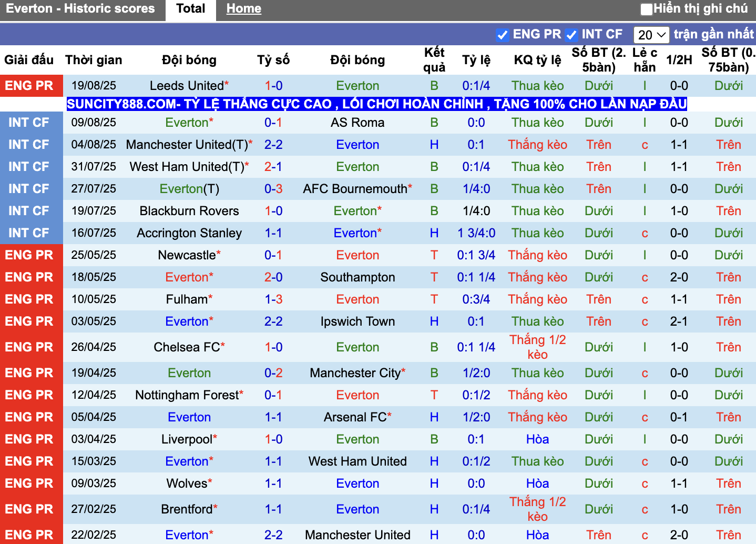The image size is (756, 544).
Task: Open West Ham United(T) team link
Action: coord(187,167)
